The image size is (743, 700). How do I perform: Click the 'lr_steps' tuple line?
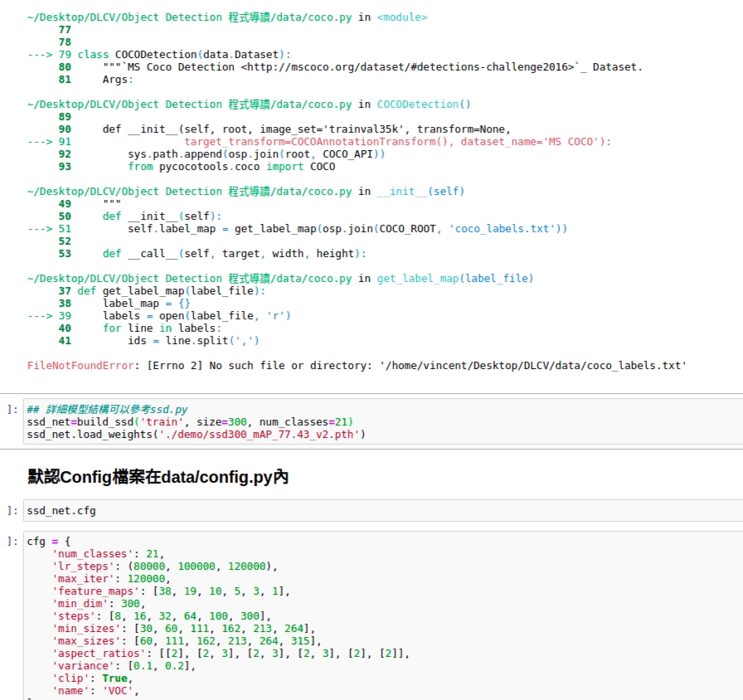[164, 566]
